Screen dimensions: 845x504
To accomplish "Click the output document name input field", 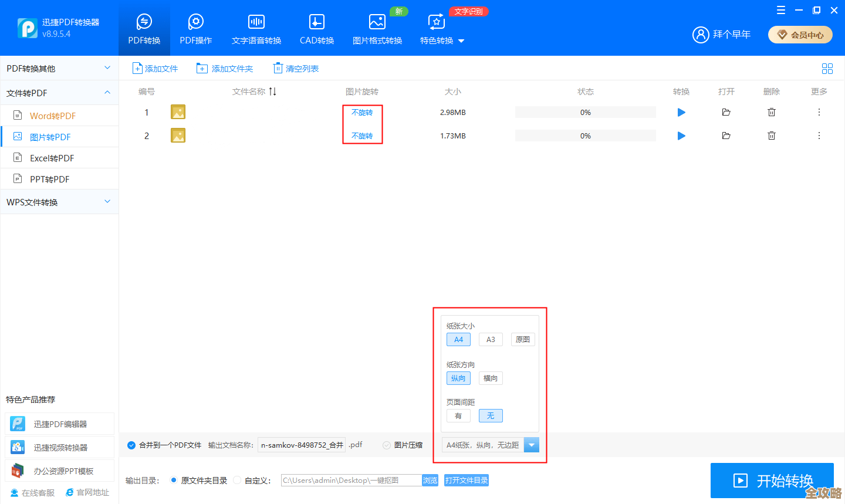I will [x=301, y=444].
